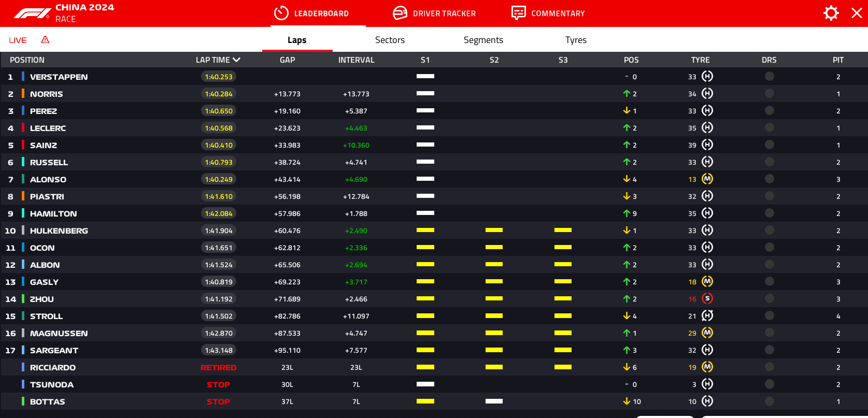The width and height of the screenshot is (868, 418).
Task: Click Hulkenberg's yellow S2 sector bar
Action: 494,230
